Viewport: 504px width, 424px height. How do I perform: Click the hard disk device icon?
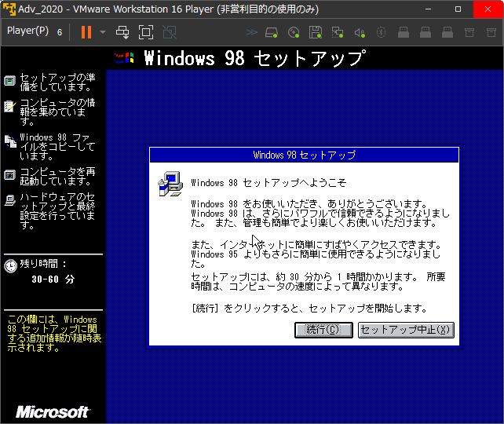pyautogui.click(x=272, y=32)
